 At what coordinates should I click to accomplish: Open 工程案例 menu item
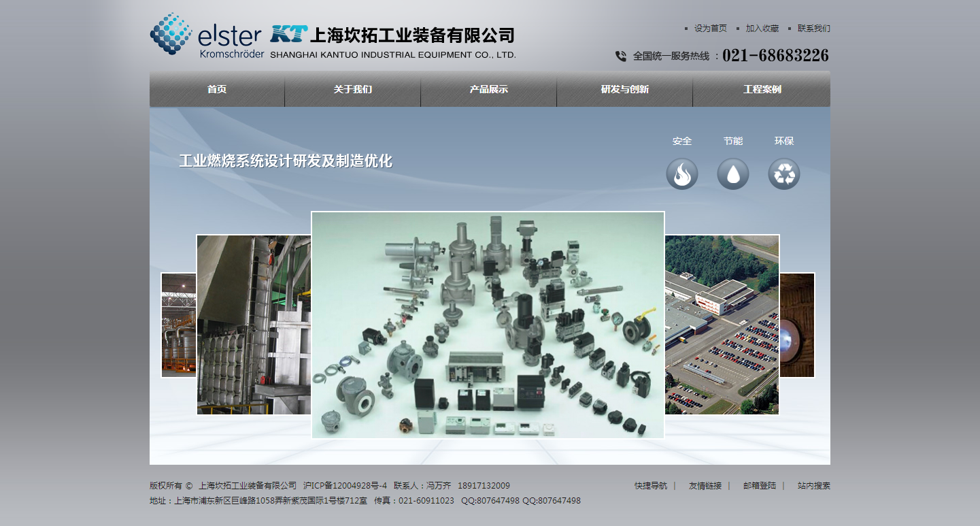pos(762,89)
